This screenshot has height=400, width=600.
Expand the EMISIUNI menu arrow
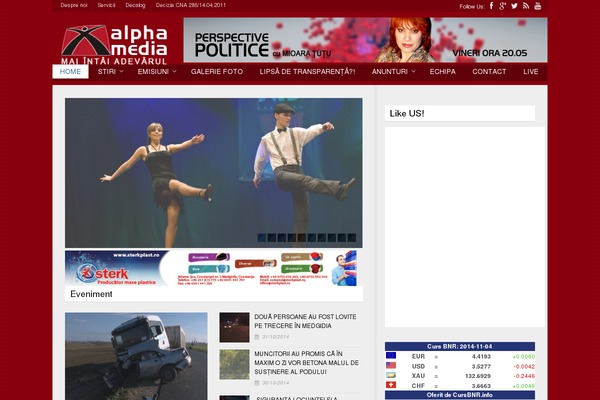[174, 71]
